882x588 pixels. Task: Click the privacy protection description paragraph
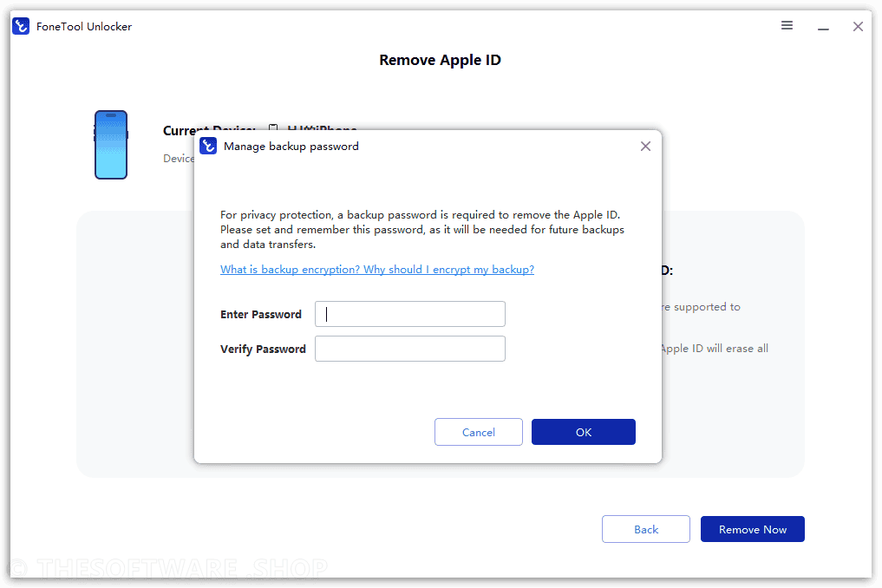(x=422, y=230)
